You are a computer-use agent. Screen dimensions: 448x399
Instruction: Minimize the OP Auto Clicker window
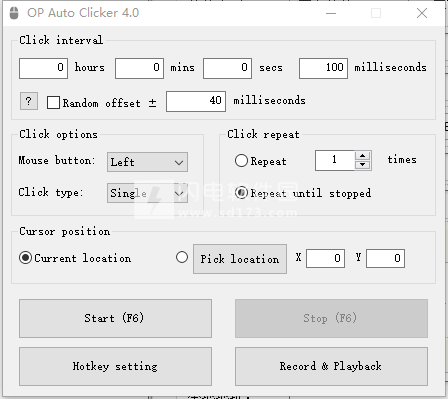tap(331, 13)
